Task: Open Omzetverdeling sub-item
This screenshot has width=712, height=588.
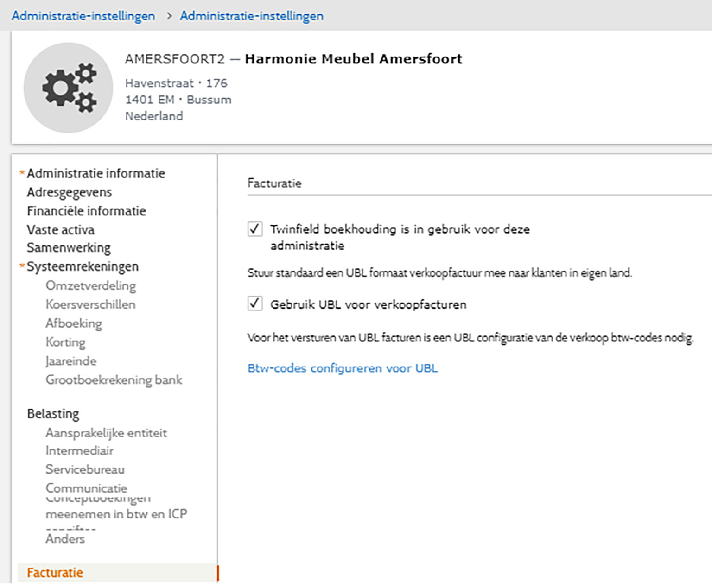Action: [x=91, y=285]
